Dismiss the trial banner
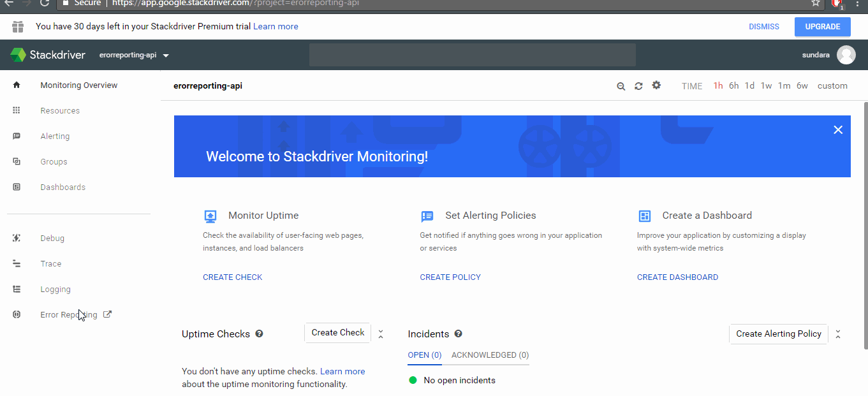 (764, 27)
